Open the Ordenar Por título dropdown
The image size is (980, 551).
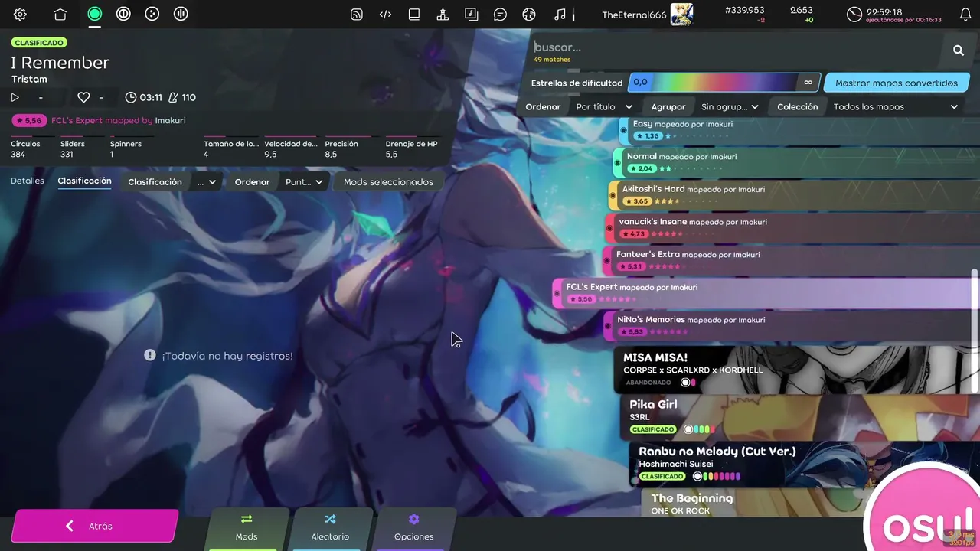click(x=604, y=107)
